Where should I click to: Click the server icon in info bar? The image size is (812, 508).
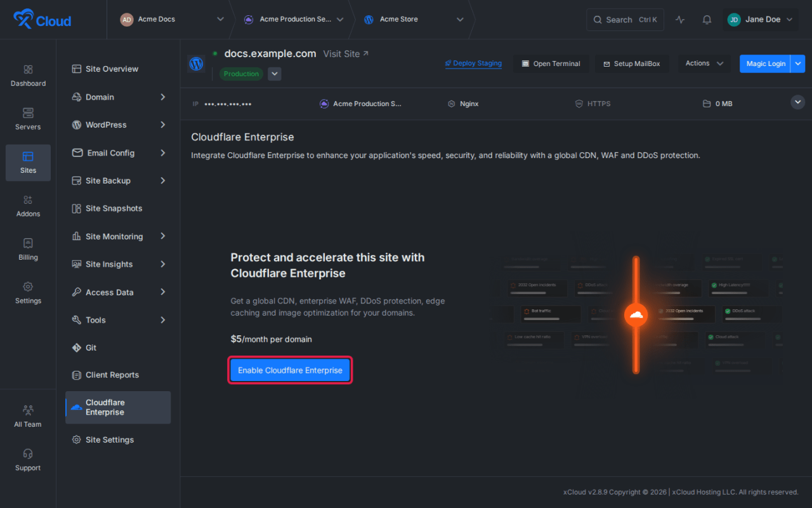[324, 104]
